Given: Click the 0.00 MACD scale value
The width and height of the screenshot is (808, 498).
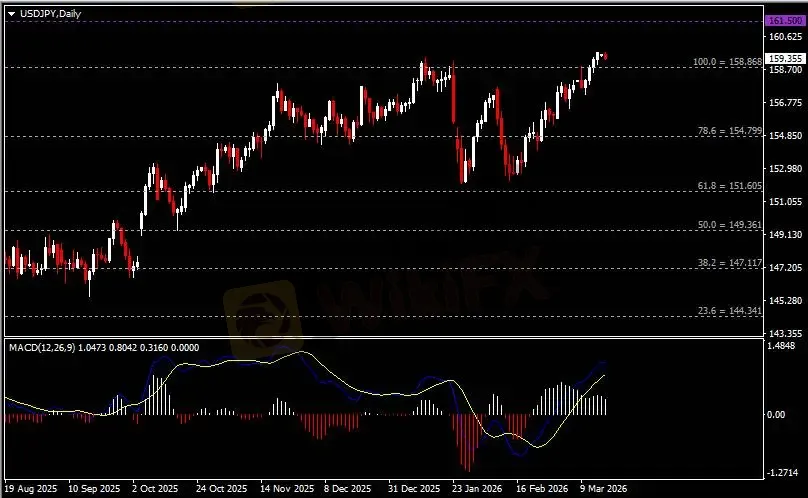Looking at the screenshot, I should coord(777,414).
